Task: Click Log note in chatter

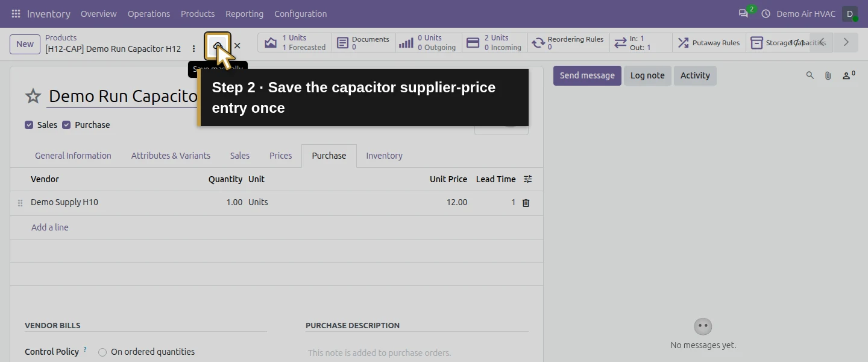Action: [x=647, y=75]
